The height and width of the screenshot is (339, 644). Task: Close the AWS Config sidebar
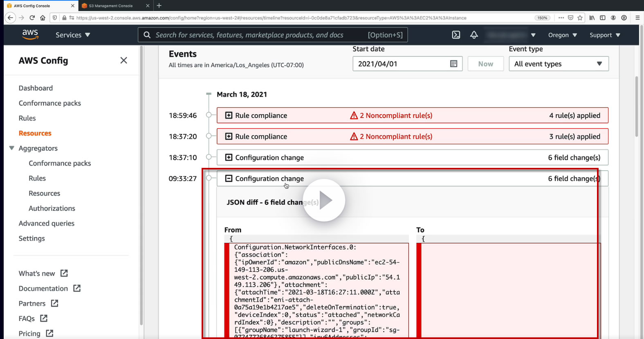(x=124, y=61)
